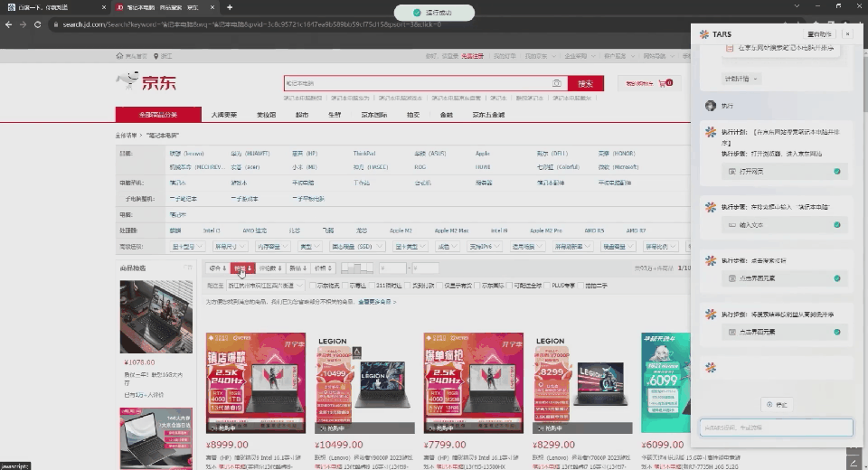Screen dimensions: 868x470
Task: Click the stop button in TARS
Action: coord(777,405)
